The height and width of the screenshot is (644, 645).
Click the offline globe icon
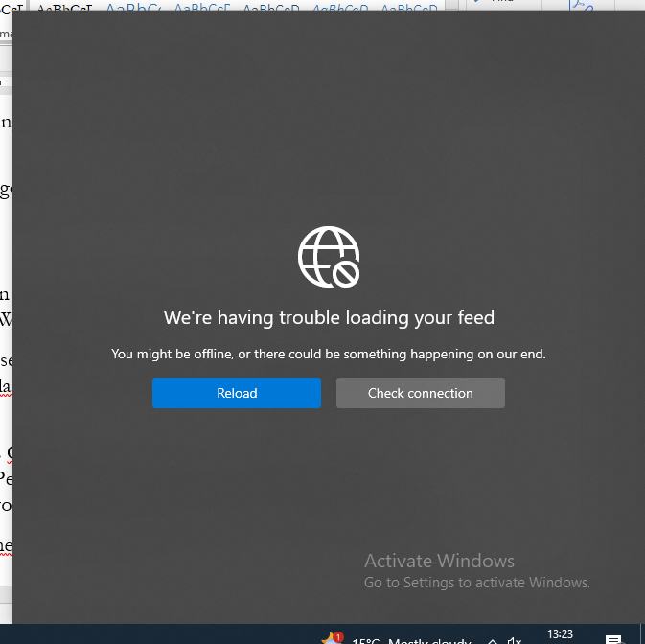click(x=329, y=257)
